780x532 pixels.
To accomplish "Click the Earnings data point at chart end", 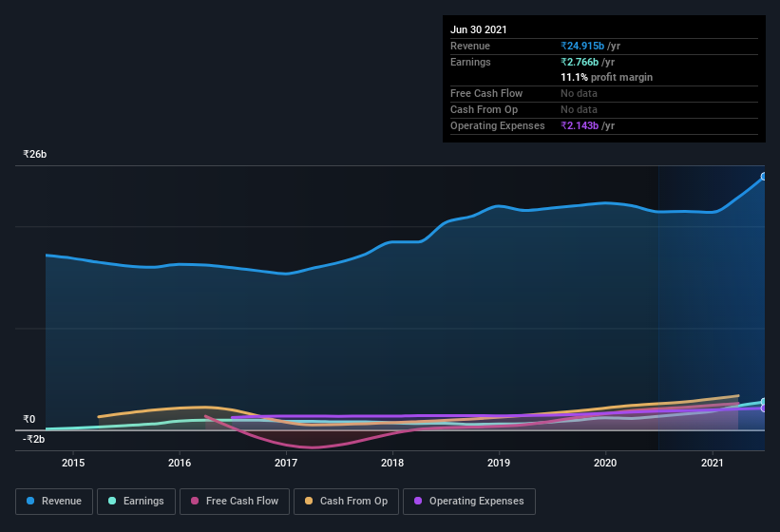I will coord(764,402).
